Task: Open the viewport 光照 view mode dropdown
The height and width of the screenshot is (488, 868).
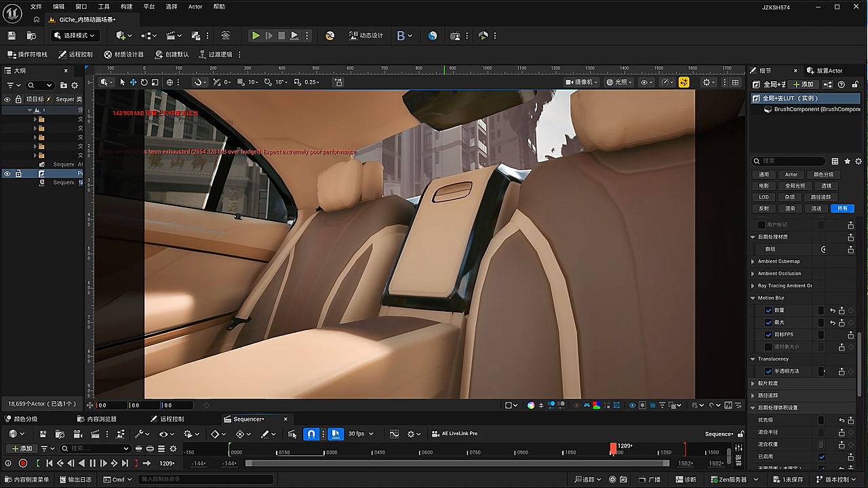Action: tap(619, 82)
